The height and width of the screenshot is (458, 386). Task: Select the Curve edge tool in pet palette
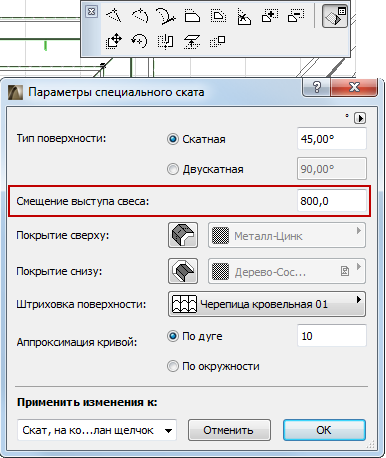coord(140,16)
